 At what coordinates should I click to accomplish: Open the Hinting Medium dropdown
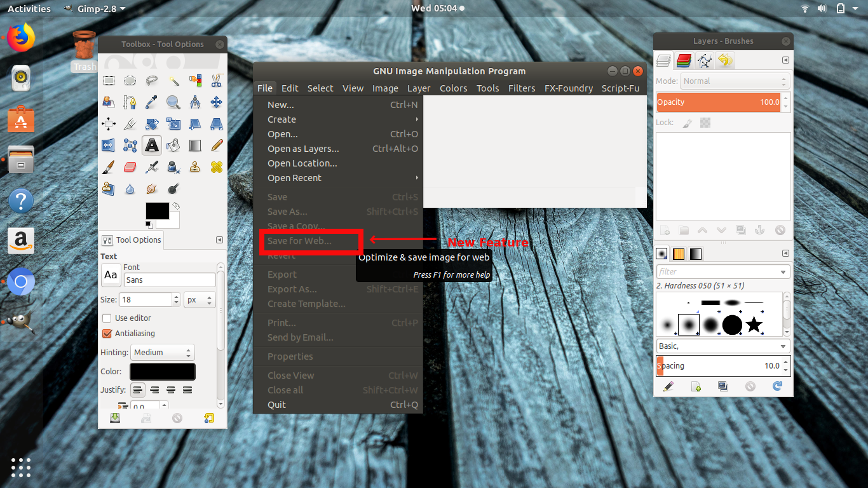click(x=163, y=352)
